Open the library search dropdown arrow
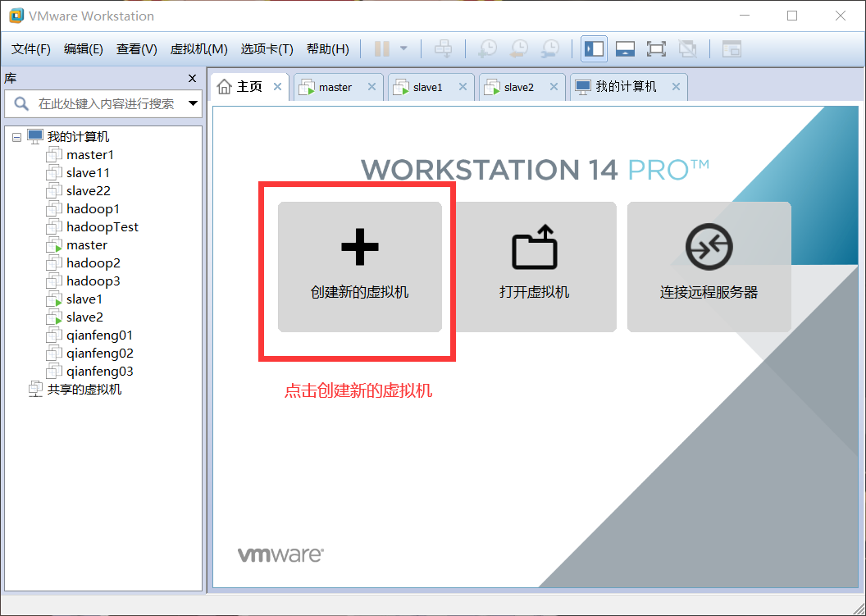This screenshot has width=866, height=616. tap(193, 103)
